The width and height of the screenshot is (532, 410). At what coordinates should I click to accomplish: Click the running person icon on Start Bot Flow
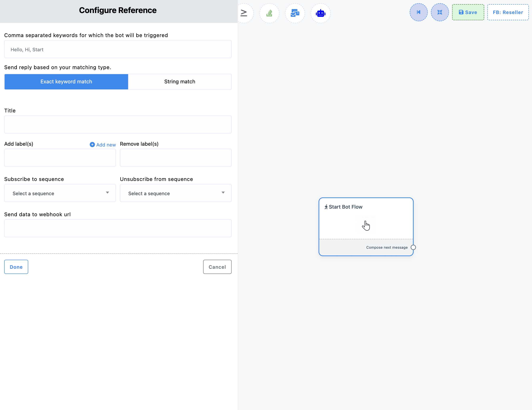pyautogui.click(x=326, y=207)
